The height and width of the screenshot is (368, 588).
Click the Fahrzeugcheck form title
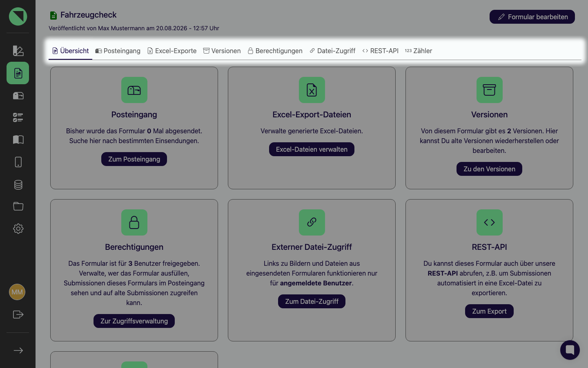click(89, 15)
